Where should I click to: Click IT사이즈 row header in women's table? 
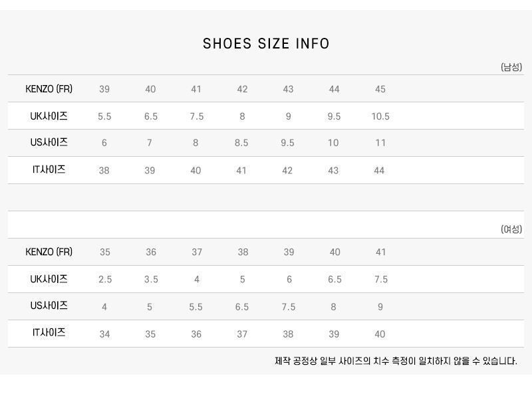coord(49,334)
